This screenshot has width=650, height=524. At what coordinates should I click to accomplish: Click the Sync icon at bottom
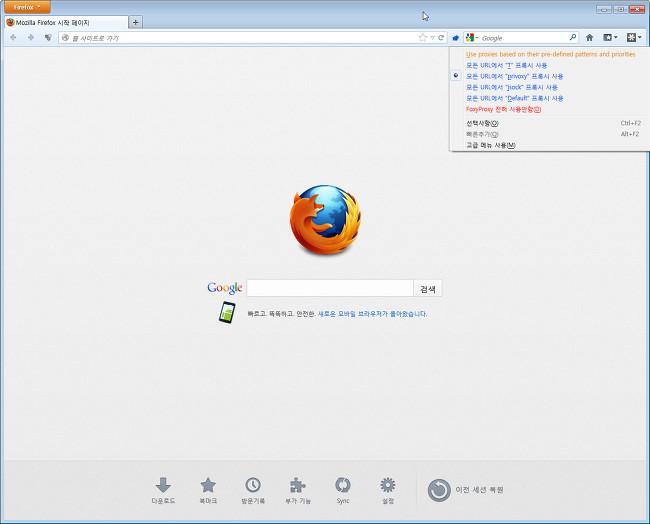[x=343, y=490]
